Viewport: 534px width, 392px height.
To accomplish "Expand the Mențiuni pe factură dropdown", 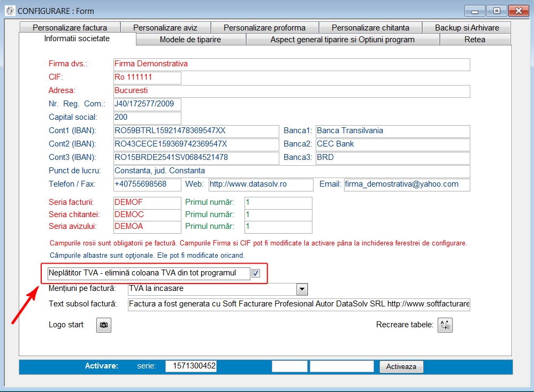I will click(x=302, y=289).
